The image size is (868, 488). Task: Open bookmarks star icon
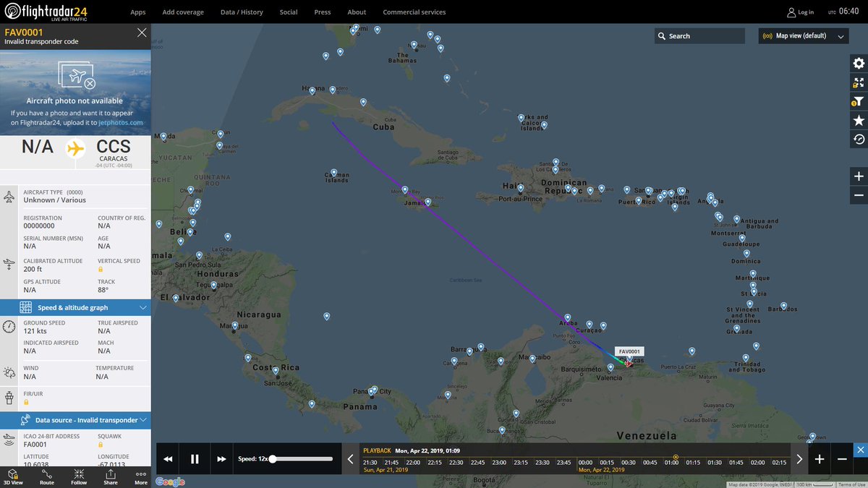click(859, 120)
